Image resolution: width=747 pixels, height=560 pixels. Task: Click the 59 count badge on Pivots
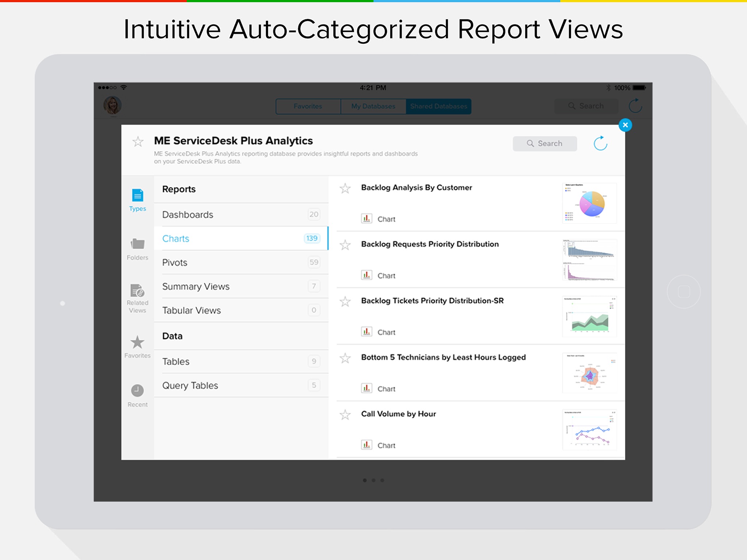point(314,262)
